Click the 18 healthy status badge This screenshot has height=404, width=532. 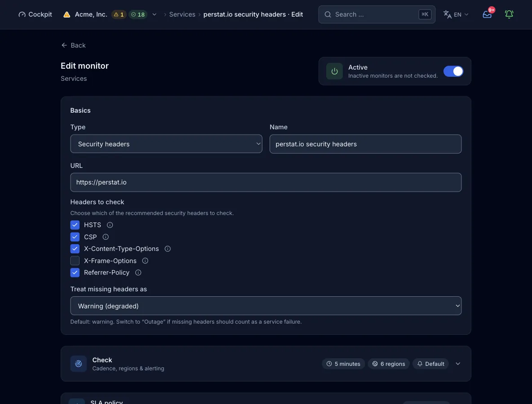point(138,14)
